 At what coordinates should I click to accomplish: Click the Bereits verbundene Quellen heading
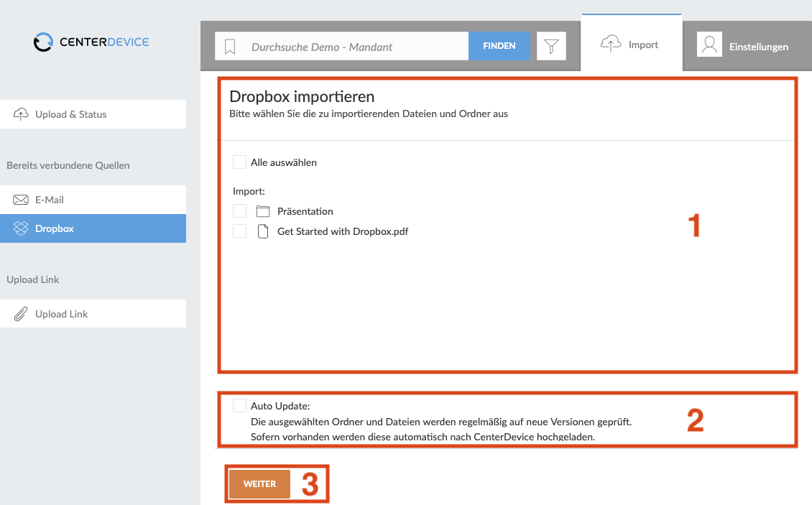pos(68,165)
